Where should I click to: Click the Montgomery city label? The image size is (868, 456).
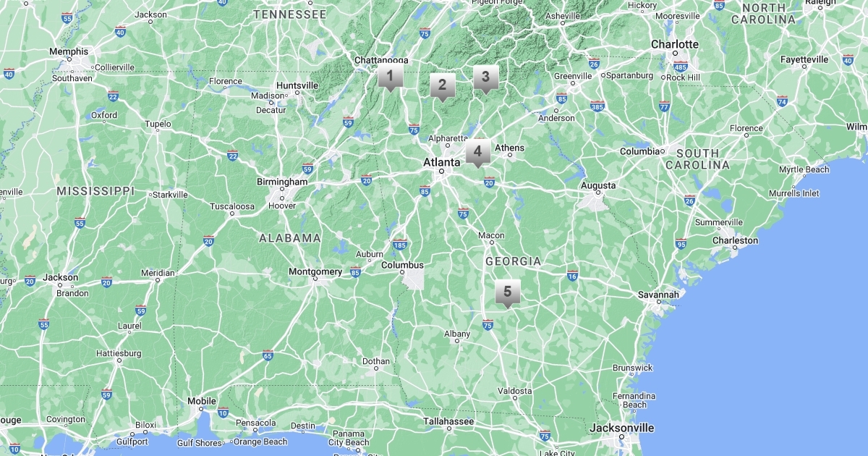(315, 271)
